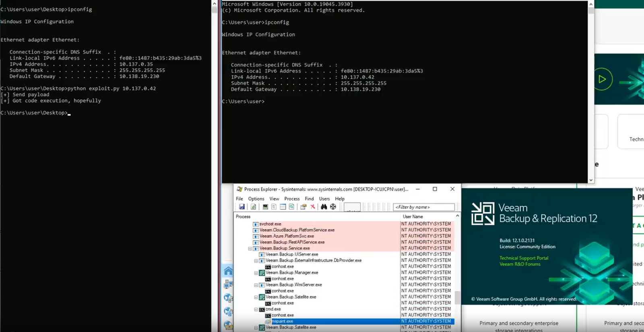Click the green play video button

(602, 79)
